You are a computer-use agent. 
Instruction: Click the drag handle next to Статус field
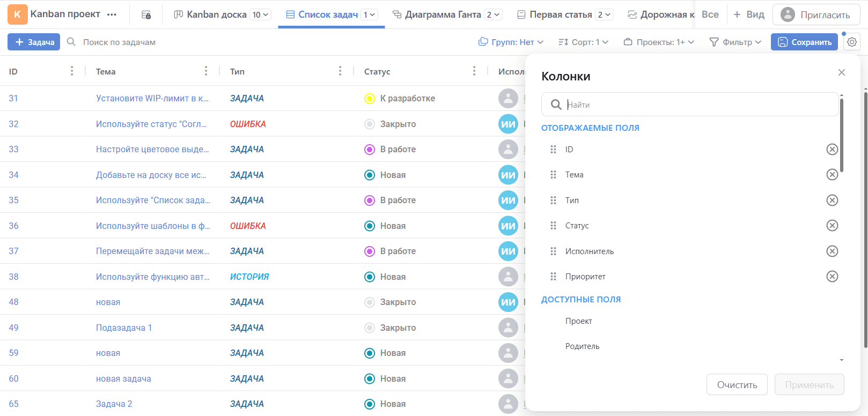(x=553, y=226)
